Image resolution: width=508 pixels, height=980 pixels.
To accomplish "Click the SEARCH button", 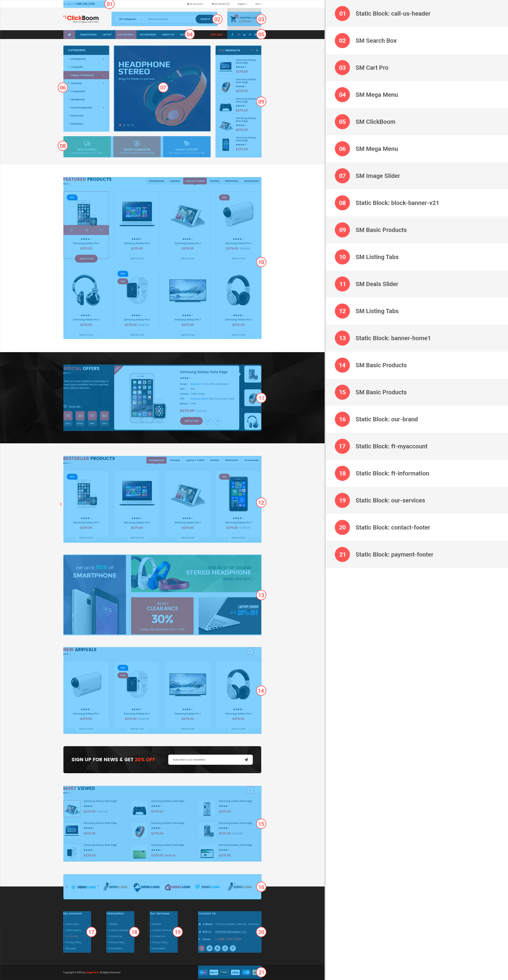I will tap(205, 19).
